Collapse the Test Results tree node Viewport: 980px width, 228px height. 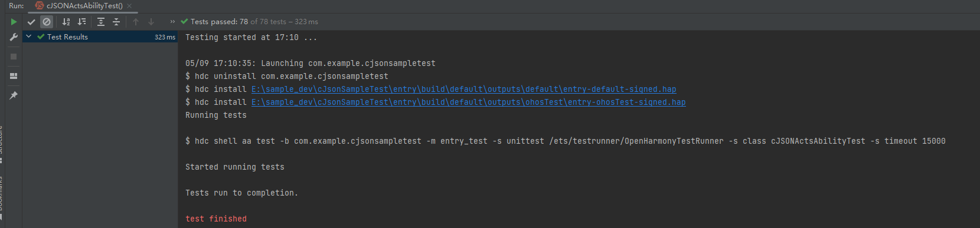[x=28, y=37]
